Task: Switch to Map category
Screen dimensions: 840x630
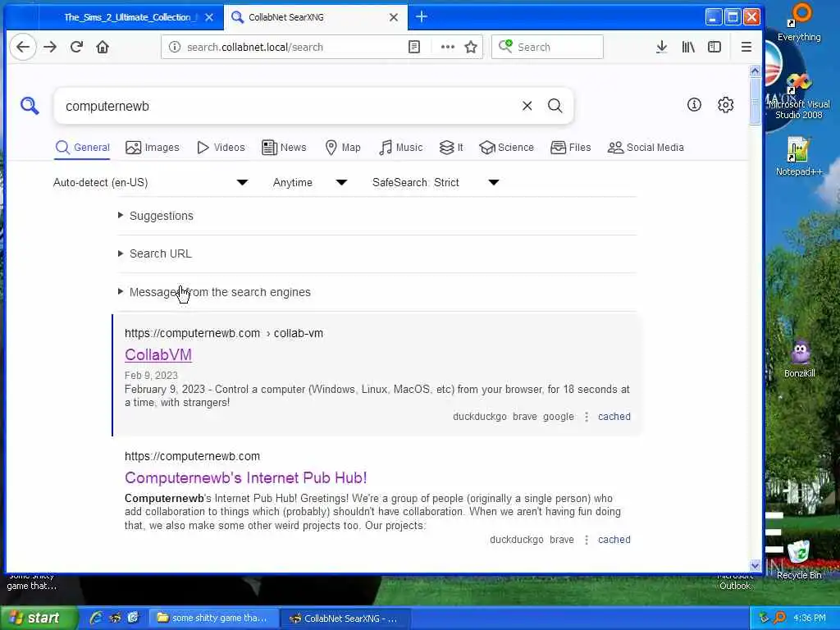Action: [343, 148]
